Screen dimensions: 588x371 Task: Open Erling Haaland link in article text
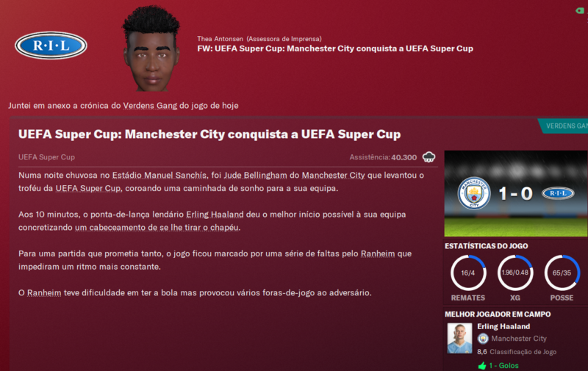point(215,215)
